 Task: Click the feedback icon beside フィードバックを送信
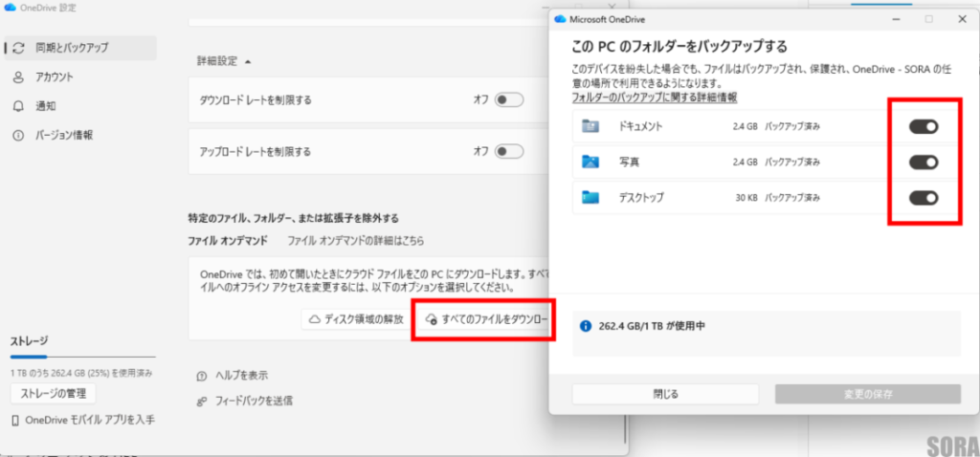tap(201, 401)
